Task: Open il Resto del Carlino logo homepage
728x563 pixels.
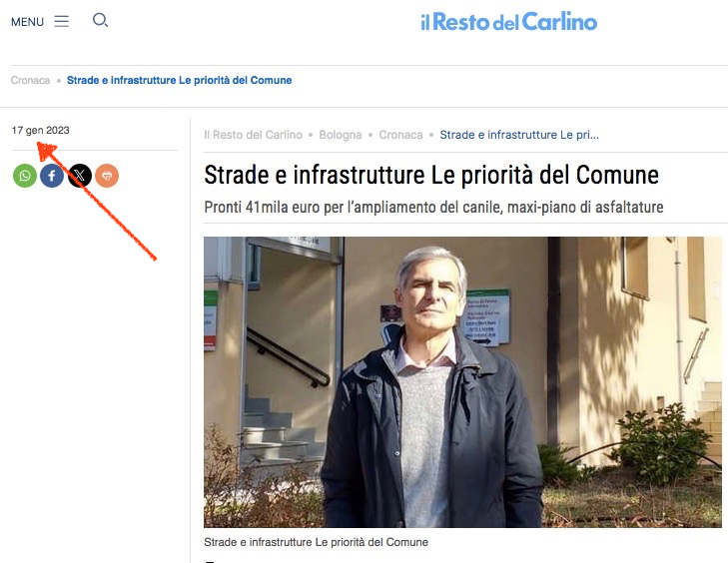Action: coord(509,22)
